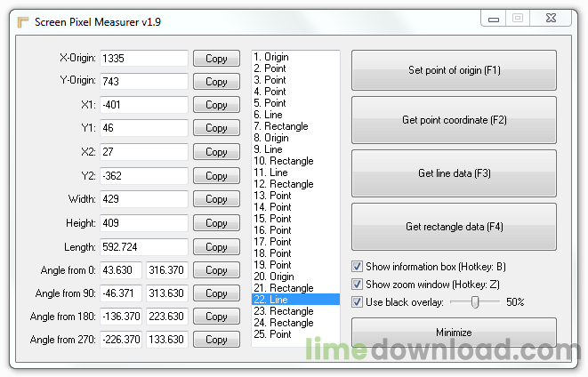This screenshot has height=377, width=588.
Task: Click the Width field showing 429
Action: (x=144, y=199)
